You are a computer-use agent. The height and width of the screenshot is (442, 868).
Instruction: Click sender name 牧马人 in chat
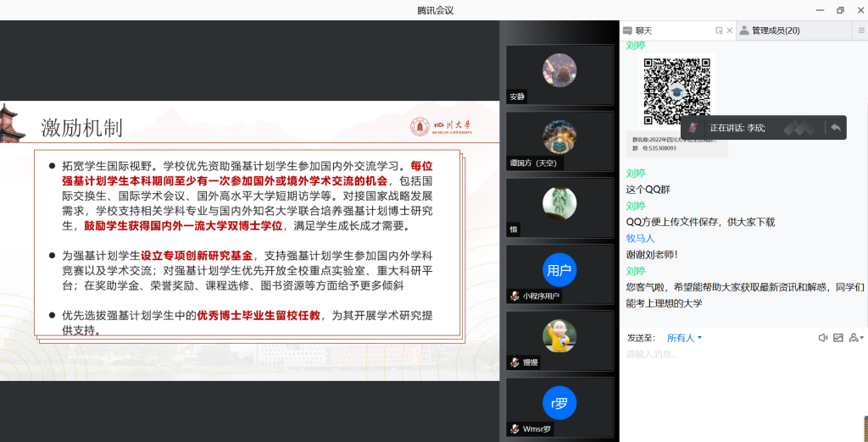pyautogui.click(x=640, y=238)
